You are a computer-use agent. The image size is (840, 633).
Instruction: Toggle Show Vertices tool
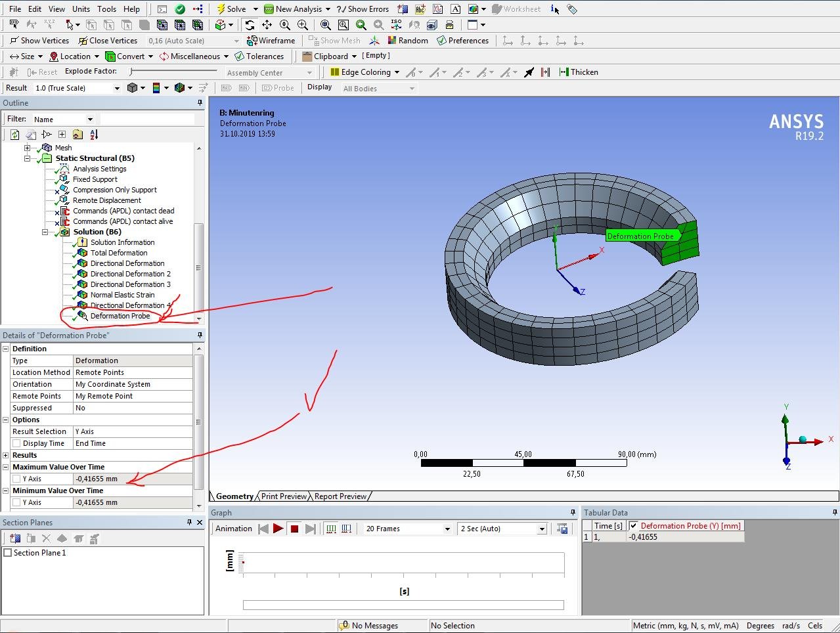click(39, 41)
